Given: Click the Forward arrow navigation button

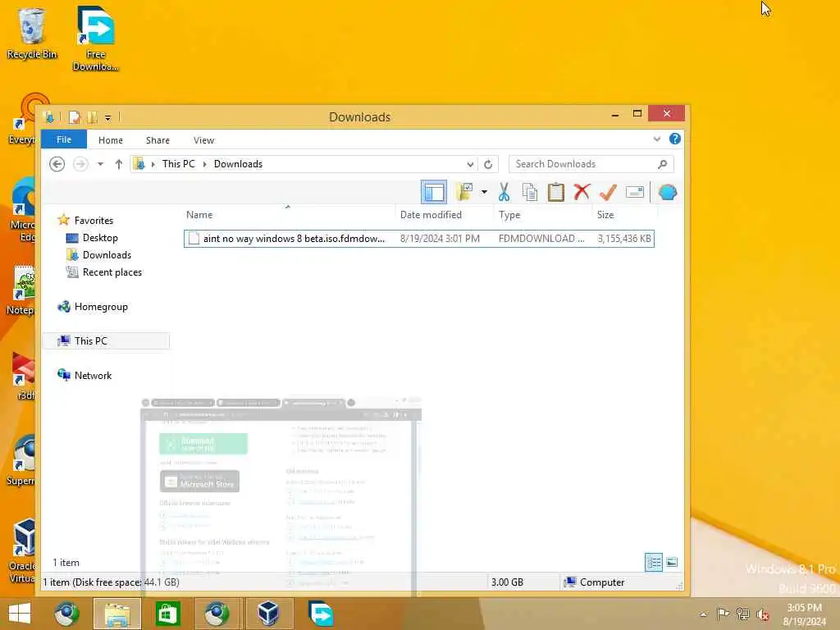Looking at the screenshot, I should (x=80, y=164).
